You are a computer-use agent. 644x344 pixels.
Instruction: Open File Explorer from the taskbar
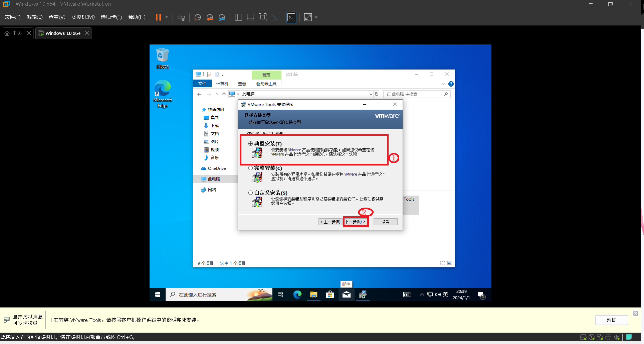[313, 295]
